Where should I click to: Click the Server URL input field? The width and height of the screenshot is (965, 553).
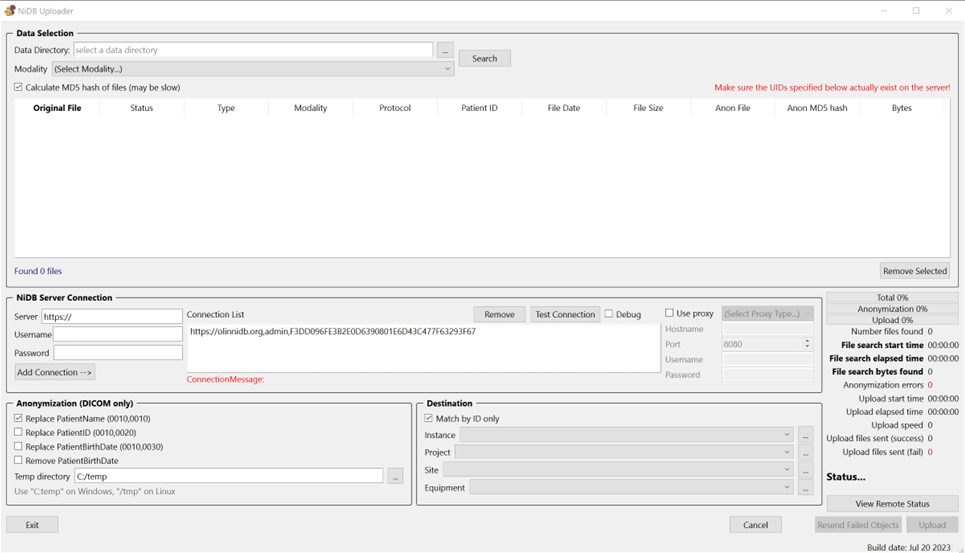[x=112, y=317]
